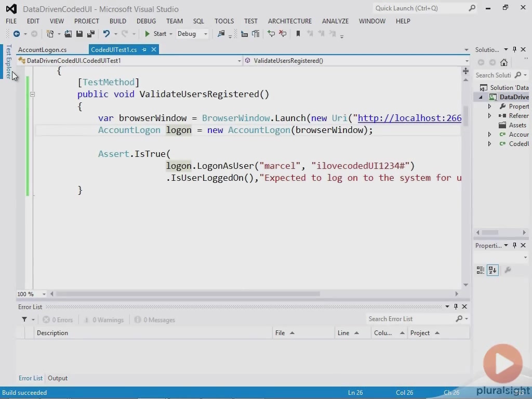Click the Save All toolbar icon
This screenshot has height=399, width=532.
tap(90, 34)
